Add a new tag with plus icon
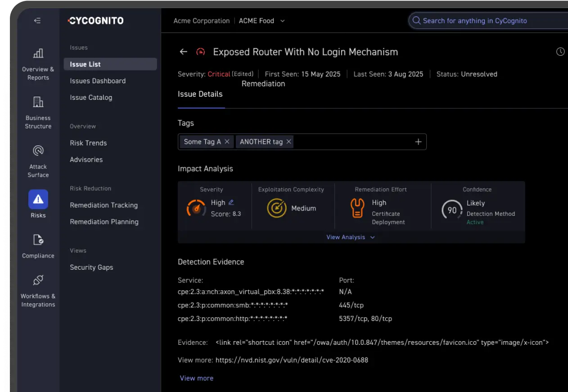The width and height of the screenshot is (568, 392). [418, 142]
